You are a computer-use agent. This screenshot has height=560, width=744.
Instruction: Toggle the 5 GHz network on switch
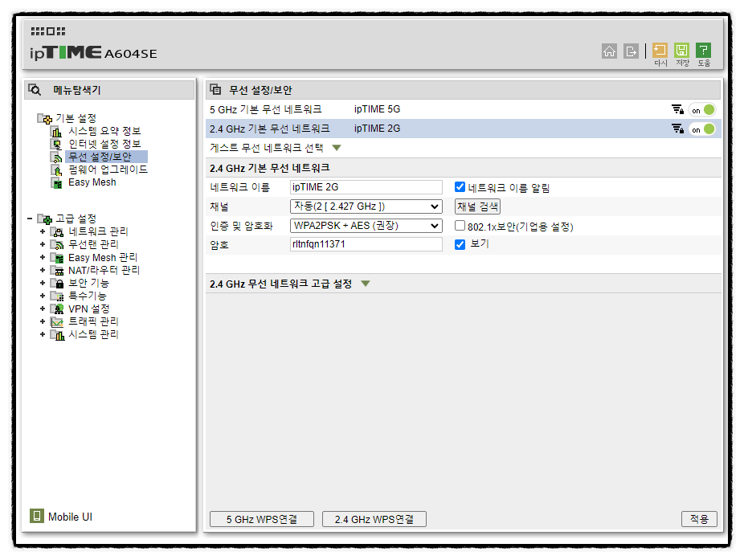click(702, 110)
